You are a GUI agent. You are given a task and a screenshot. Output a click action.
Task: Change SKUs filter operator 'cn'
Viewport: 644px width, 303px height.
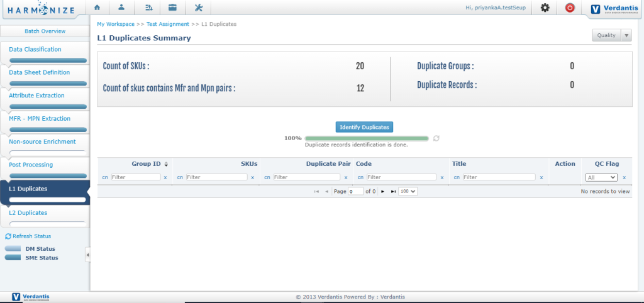180,177
